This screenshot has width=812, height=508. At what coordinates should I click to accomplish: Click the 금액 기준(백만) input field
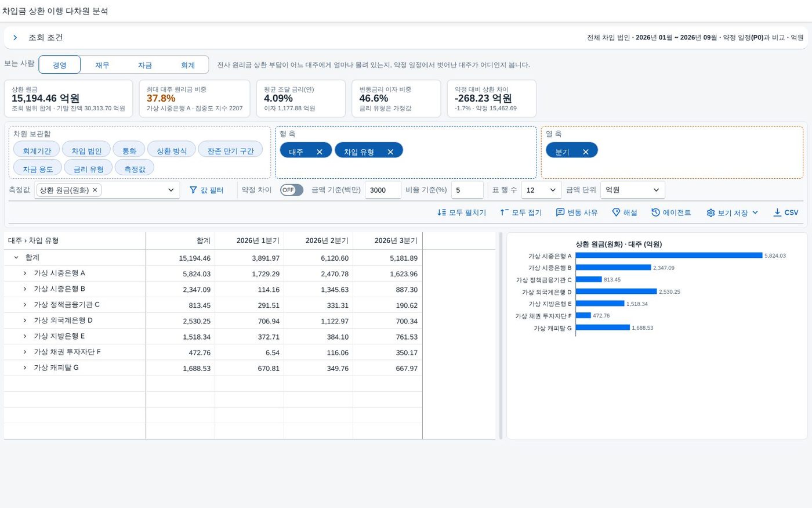tap(383, 190)
